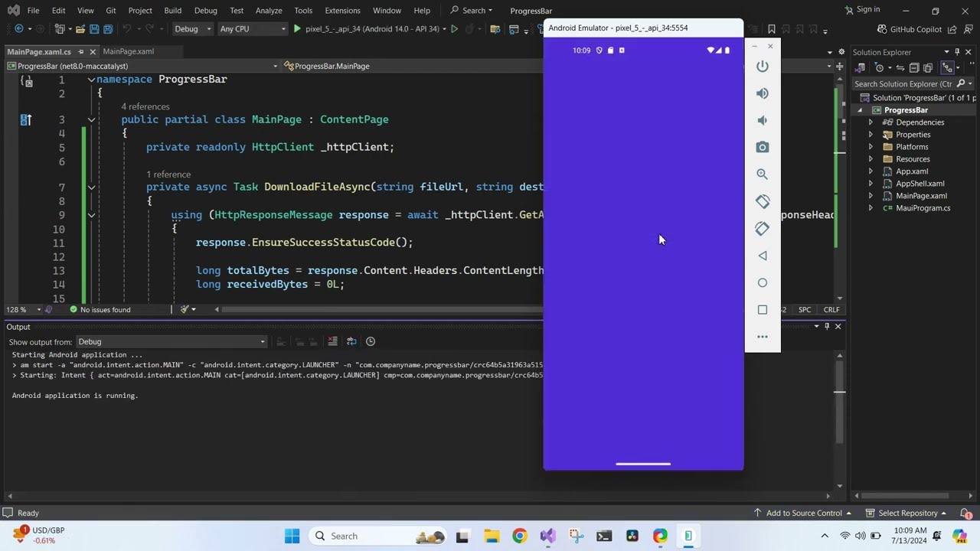
Task: Rotate the emulator left
Action: pos(763,201)
